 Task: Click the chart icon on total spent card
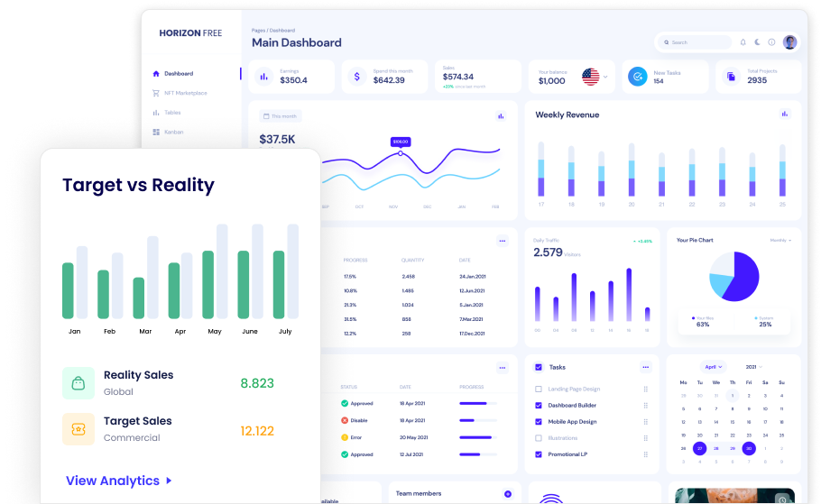pos(501,116)
